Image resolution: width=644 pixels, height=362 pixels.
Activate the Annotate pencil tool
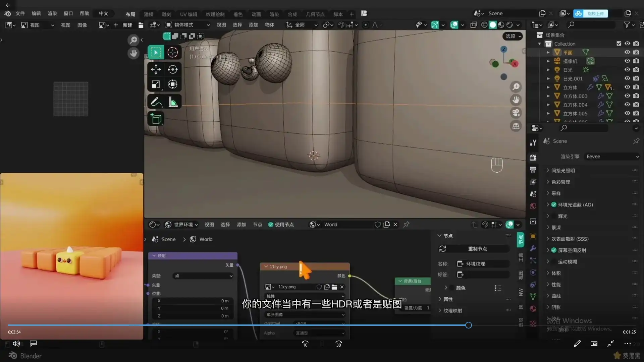(156, 102)
